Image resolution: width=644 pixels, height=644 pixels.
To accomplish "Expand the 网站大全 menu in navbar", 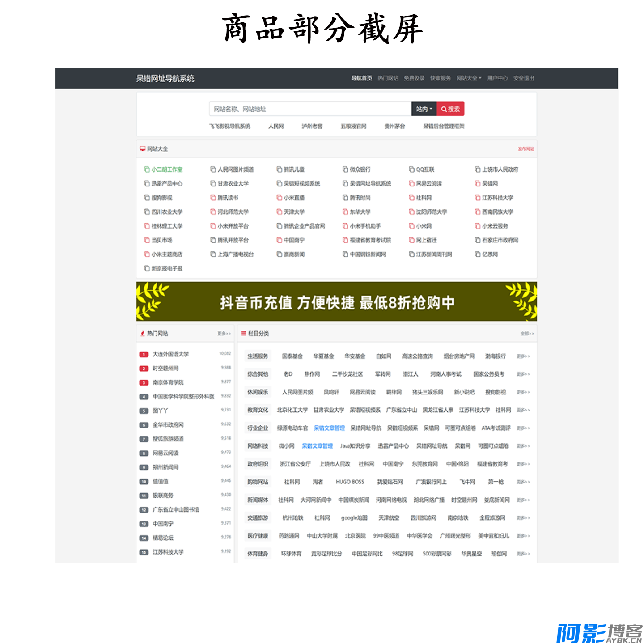I will pyautogui.click(x=469, y=78).
